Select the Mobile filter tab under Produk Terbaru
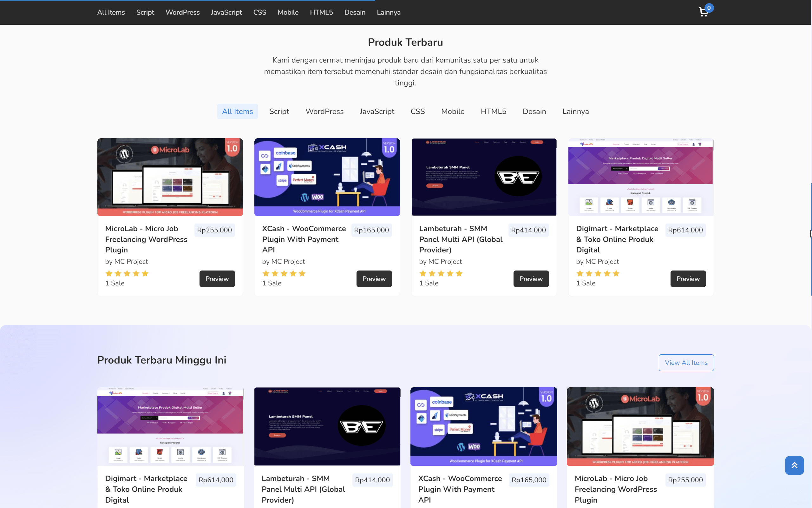This screenshot has height=508, width=812. pyautogui.click(x=453, y=111)
